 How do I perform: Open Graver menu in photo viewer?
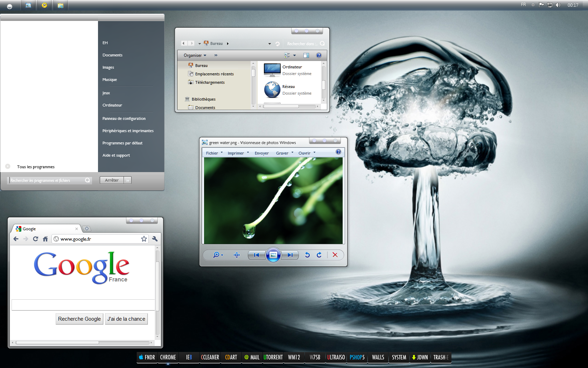click(x=285, y=153)
